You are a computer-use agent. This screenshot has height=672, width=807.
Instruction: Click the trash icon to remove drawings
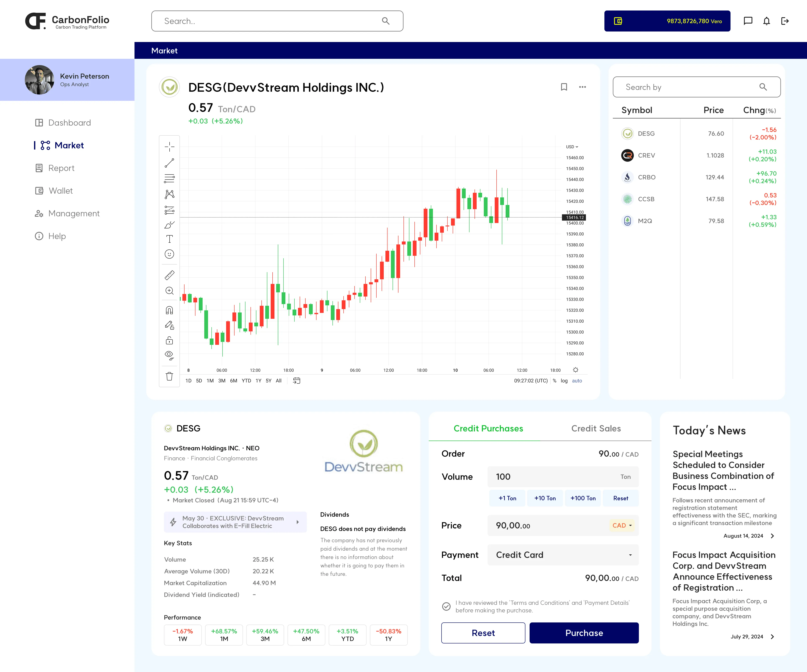(x=169, y=376)
